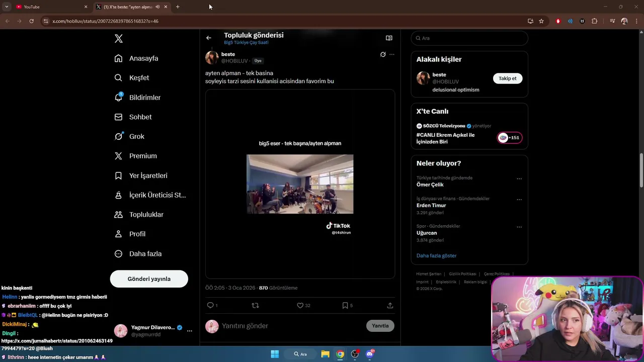Image resolution: width=644 pixels, height=362 pixels.
Task: Open Grok from the sidebar
Action: click(x=130, y=136)
